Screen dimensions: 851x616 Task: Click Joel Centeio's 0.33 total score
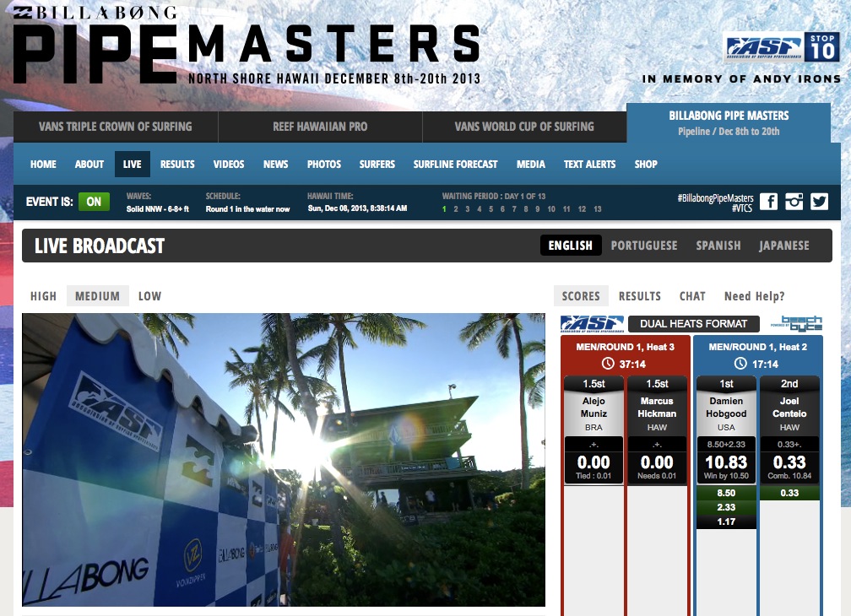(x=789, y=462)
